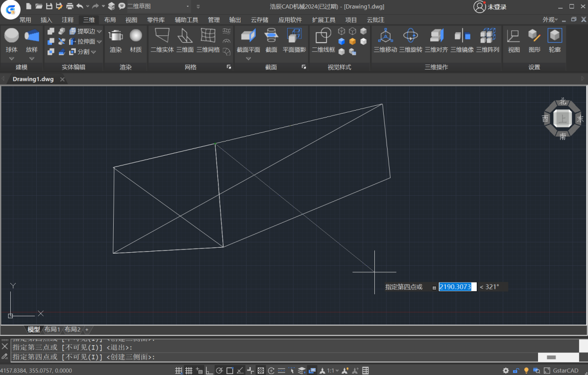Click the save icon in quick access toolbar
The height and width of the screenshot is (375, 588).
[49, 6]
